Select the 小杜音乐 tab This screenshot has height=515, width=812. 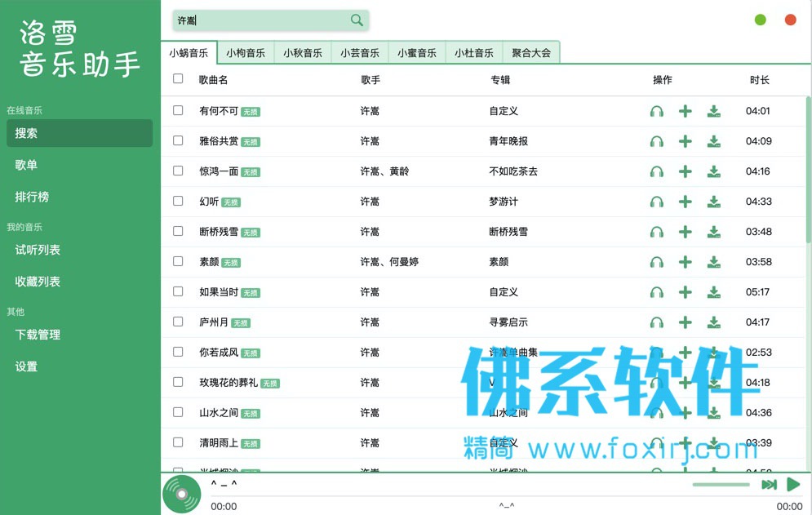[474, 53]
